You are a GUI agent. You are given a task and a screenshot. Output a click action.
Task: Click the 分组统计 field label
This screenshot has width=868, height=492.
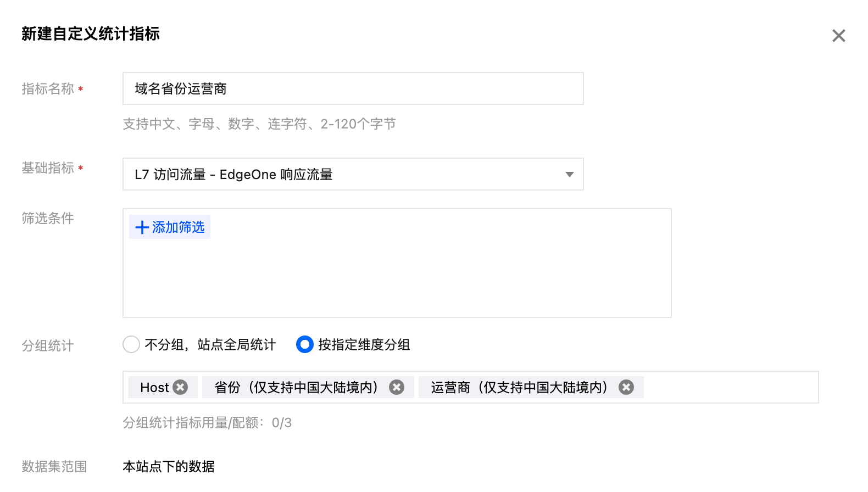click(x=48, y=346)
